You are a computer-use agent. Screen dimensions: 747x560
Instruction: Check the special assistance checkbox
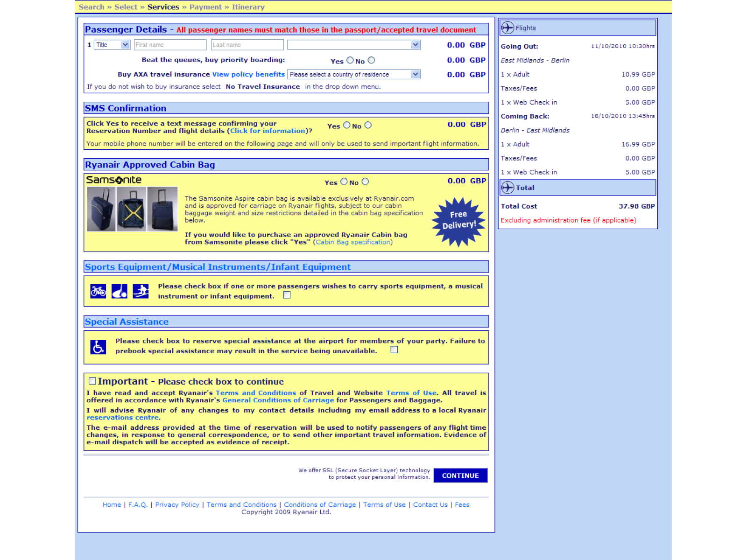pyautogui.click(x=395, y=350)
